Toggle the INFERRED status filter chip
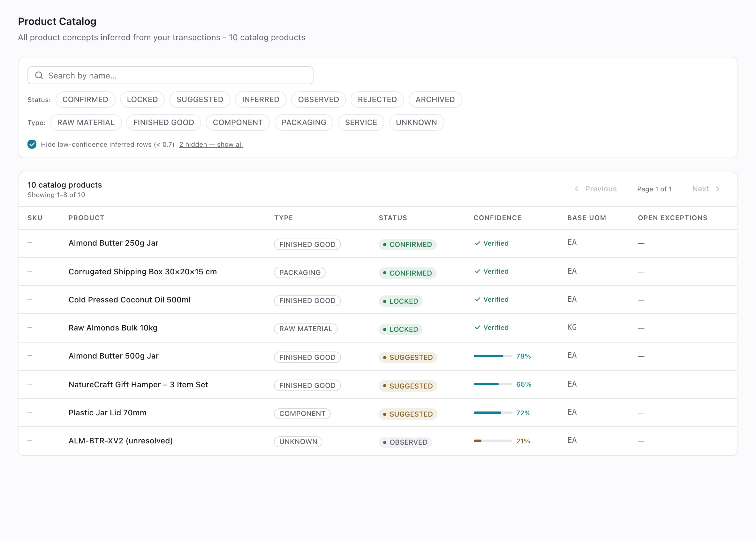This screenshot has width=756, height=541. pos(261,100)
